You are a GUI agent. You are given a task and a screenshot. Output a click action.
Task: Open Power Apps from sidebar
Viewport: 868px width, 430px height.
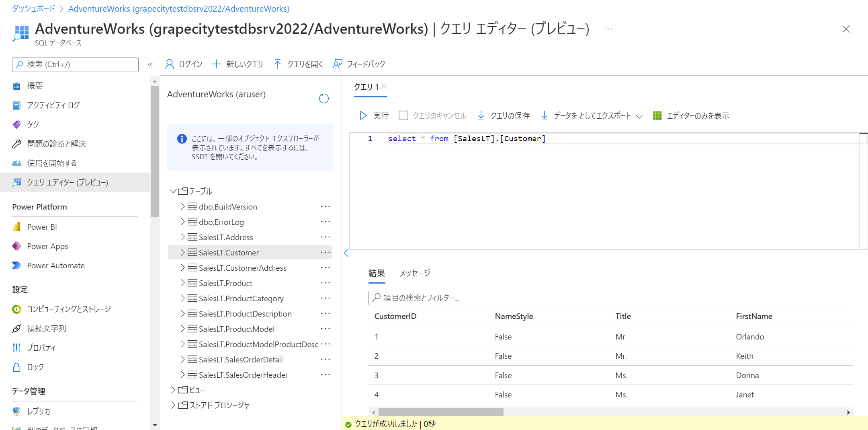47,246
